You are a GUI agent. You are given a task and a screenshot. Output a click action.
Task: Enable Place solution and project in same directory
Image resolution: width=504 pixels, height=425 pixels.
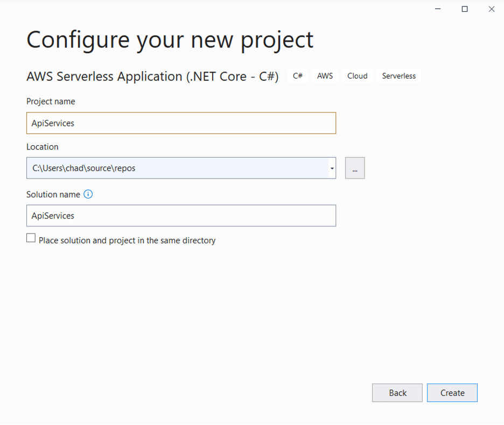pos(31,238)
